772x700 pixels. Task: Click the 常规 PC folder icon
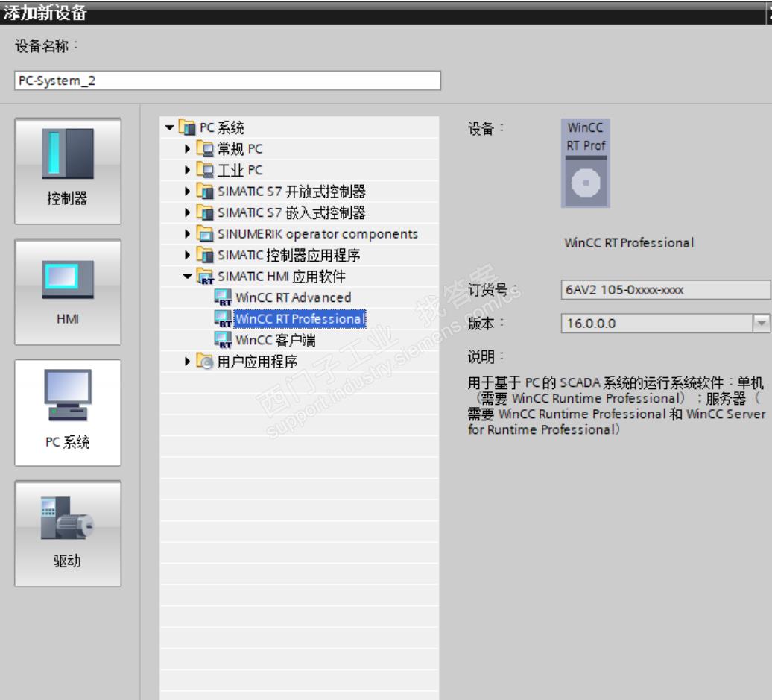tap(205, 148)
